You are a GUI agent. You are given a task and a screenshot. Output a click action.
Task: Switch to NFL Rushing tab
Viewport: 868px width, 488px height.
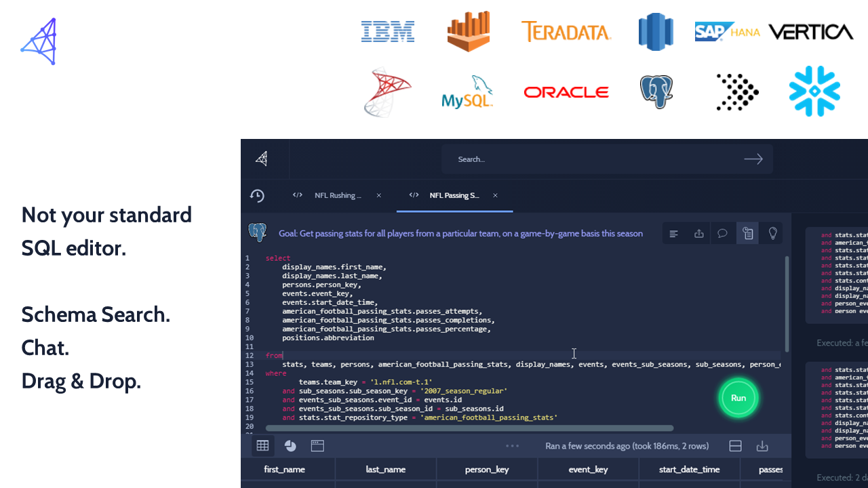point(337,195)
